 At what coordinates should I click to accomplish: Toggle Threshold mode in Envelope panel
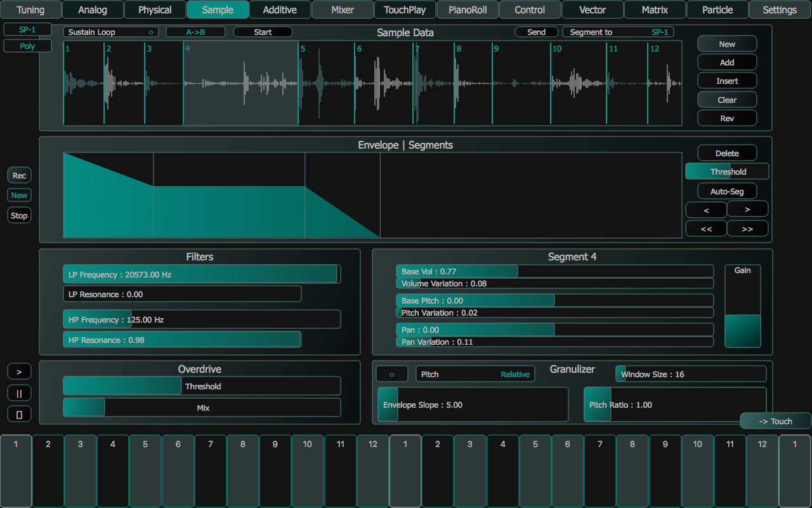click(x=726, y=171)
